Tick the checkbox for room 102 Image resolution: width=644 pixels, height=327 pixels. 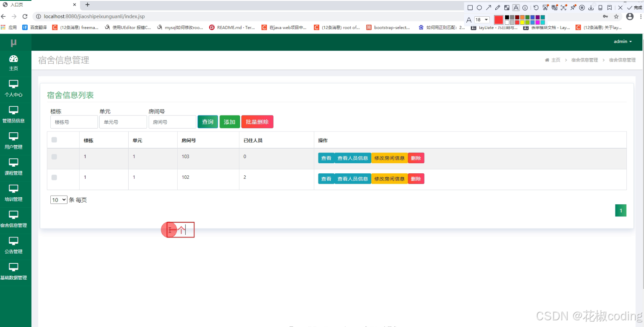coord(54,178)
